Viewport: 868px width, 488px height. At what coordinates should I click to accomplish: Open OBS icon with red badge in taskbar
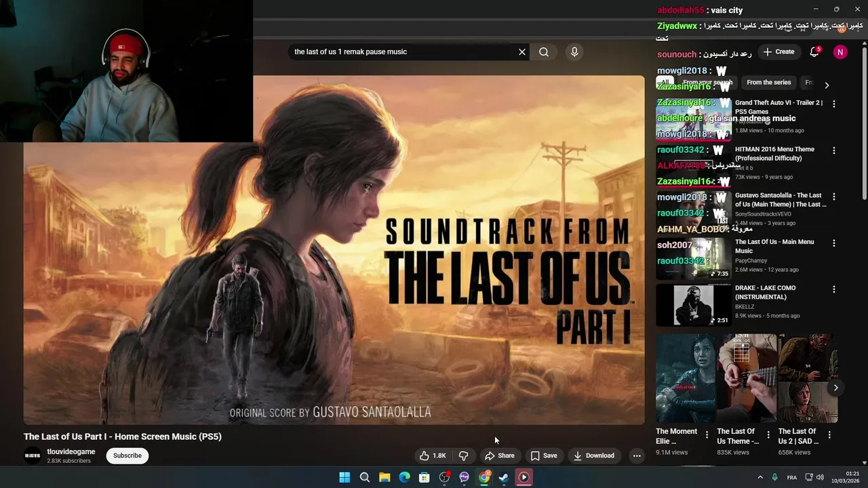tap(445, 477)
